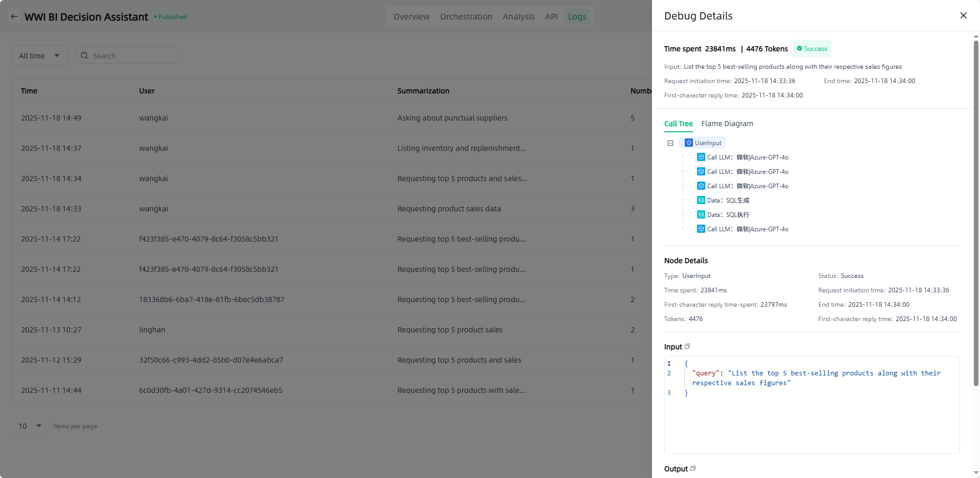Viewport: 980px width, 478px height.
Task: Go to the Analysis tab
Action: click(518, 16)
